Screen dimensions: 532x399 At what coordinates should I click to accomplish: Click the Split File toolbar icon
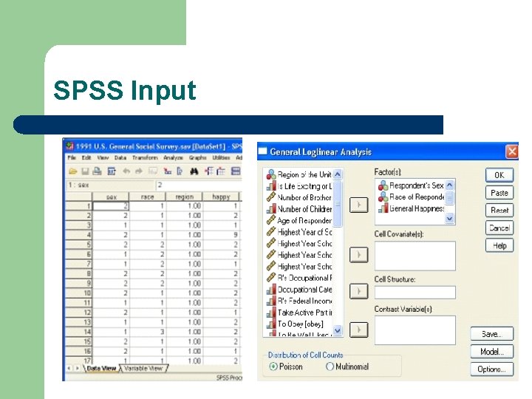pyautogui.click(x=236, y=171)
